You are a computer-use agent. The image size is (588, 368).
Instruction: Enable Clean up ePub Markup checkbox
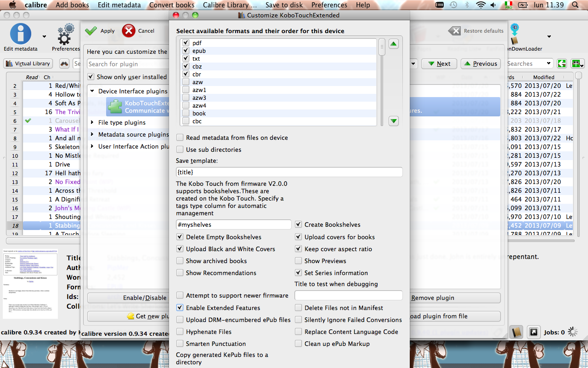(x=299, y=344)
